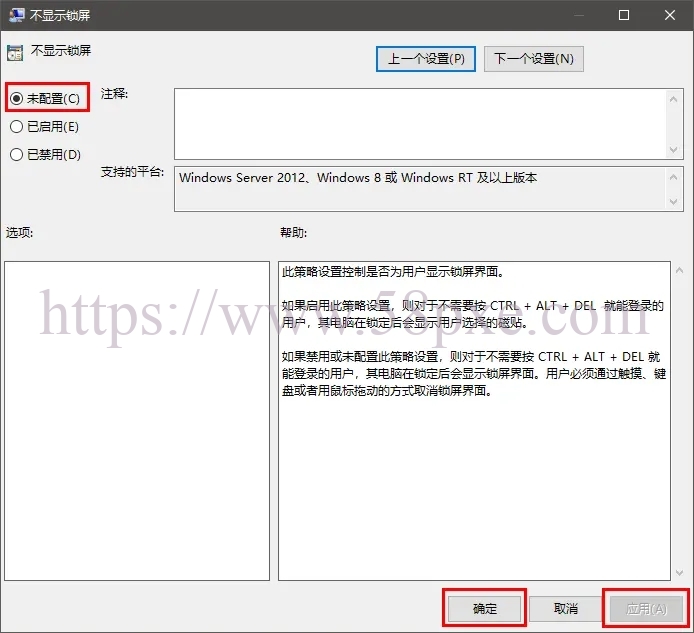Click the help paragraph starting "如果启用此策略设置"
Screen dimensions: 694x633
click(472, 314)
